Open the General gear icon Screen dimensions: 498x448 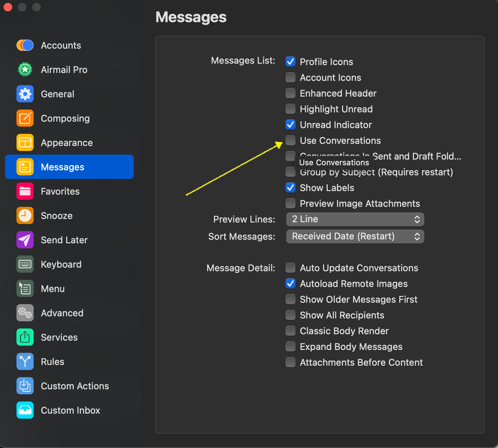click(x=25, y=94)
